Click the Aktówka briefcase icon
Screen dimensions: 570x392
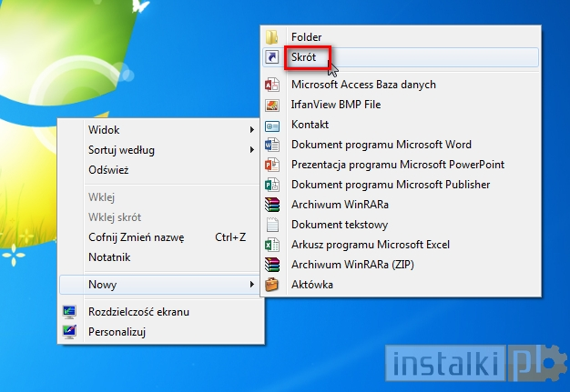pos(271,285)
